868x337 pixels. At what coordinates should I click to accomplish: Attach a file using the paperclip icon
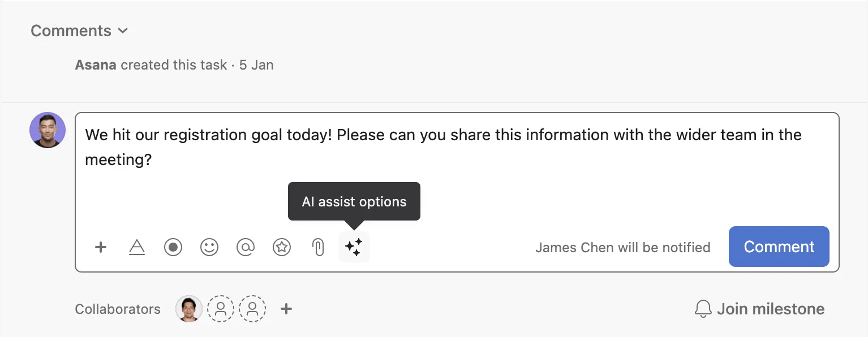coord(318,247)
